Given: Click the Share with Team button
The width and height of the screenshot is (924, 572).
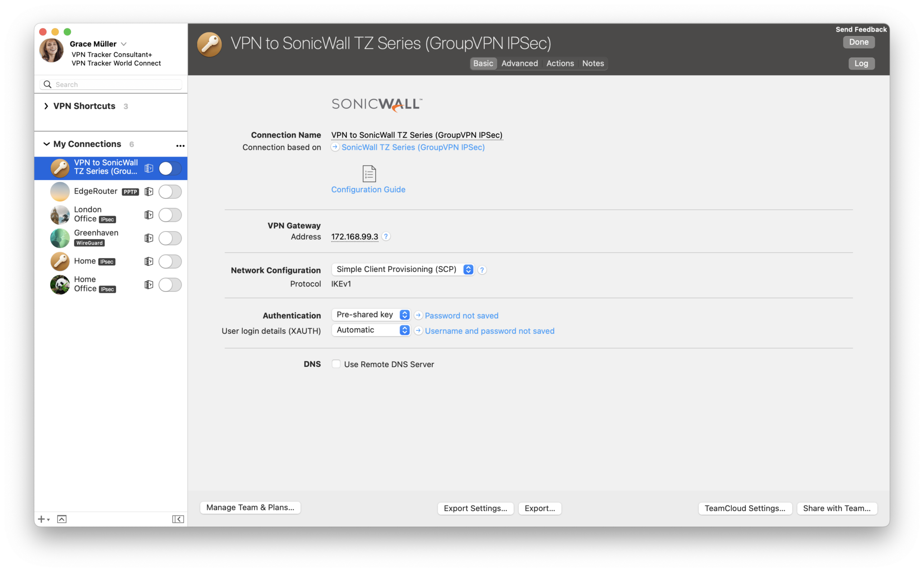Looking at the screenshot, I should click(837, 508).
